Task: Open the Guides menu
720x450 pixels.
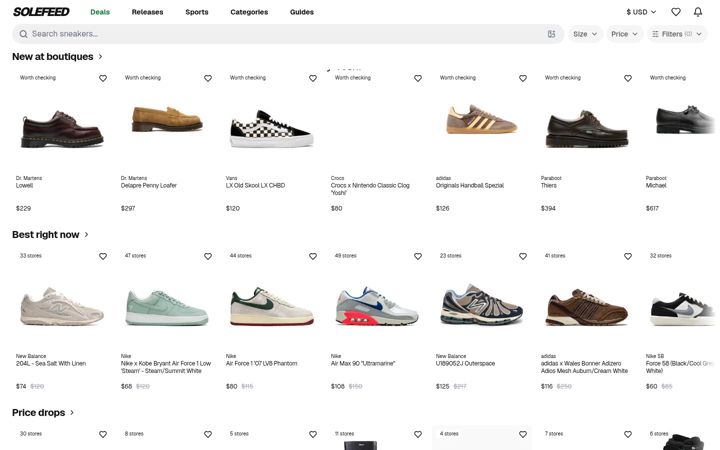Action: point(302,12)
